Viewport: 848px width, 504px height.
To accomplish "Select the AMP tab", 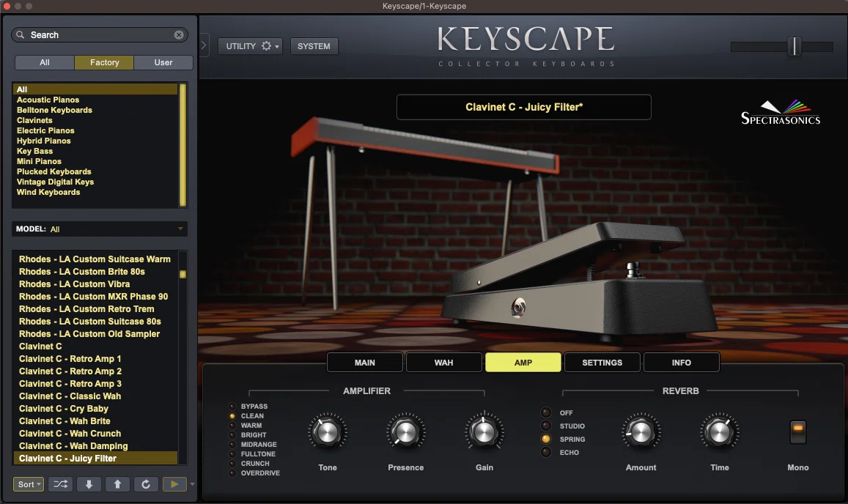I will [x=523, y=363].
